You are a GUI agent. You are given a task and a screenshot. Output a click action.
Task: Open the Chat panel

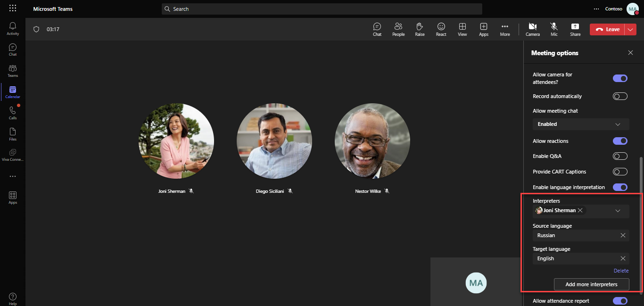[377, 29]
